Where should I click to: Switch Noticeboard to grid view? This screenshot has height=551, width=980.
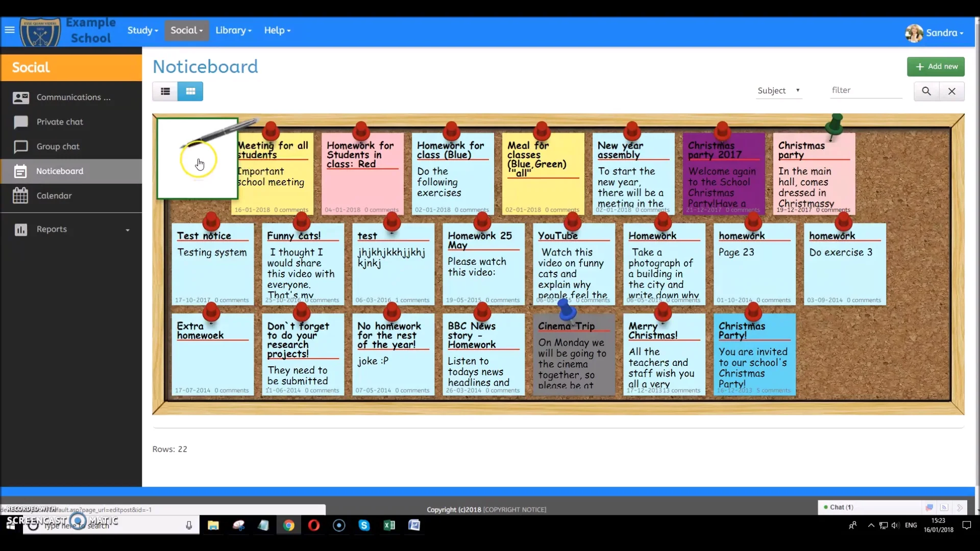point(190,91)
